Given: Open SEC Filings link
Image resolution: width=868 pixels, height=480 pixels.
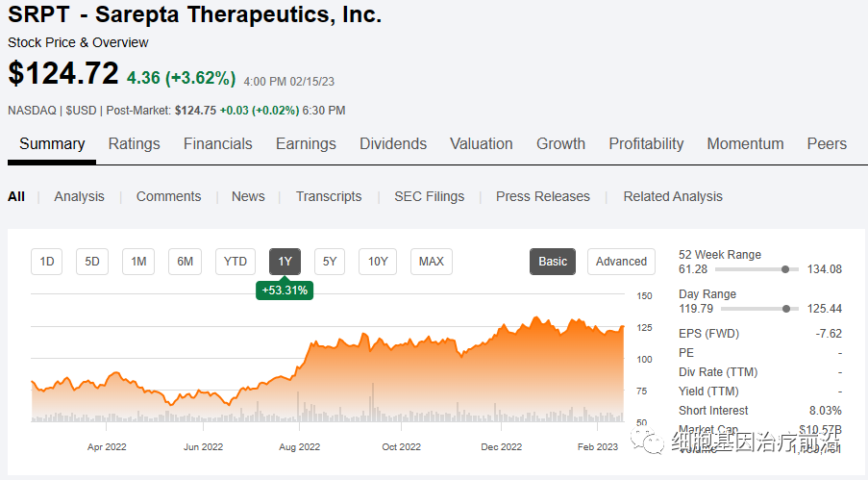Looking at the screenshot, I should pos(429,196).
